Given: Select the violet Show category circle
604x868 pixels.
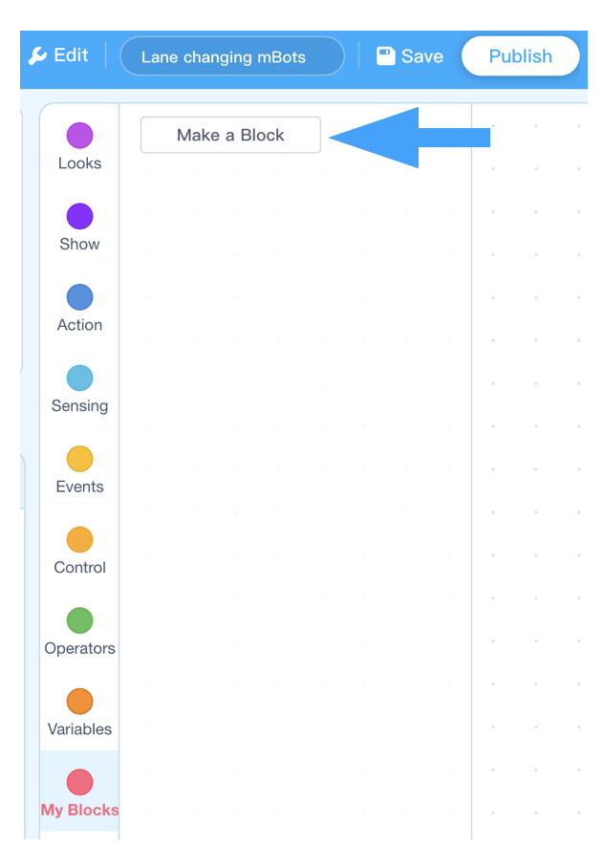Looking at the screenshot, I should (79, 216).
